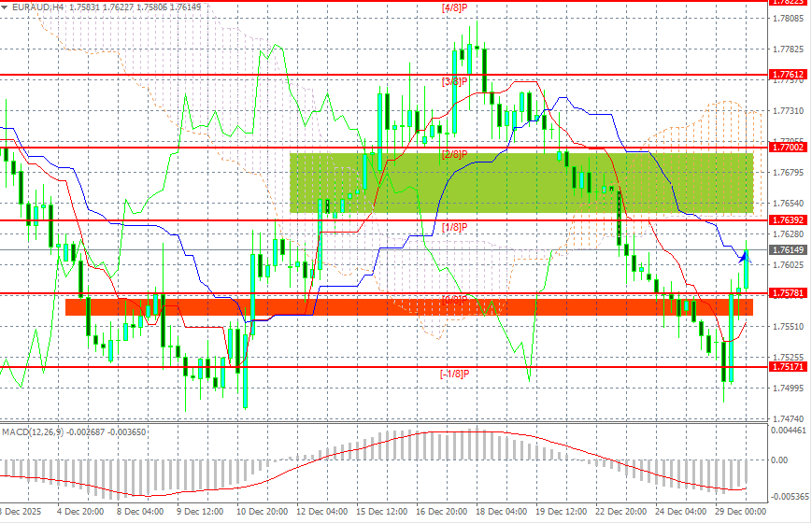The width and height of the screenshot is (812, 523).
Task: Click the red 1.77002 price tag
Action: 788,148
